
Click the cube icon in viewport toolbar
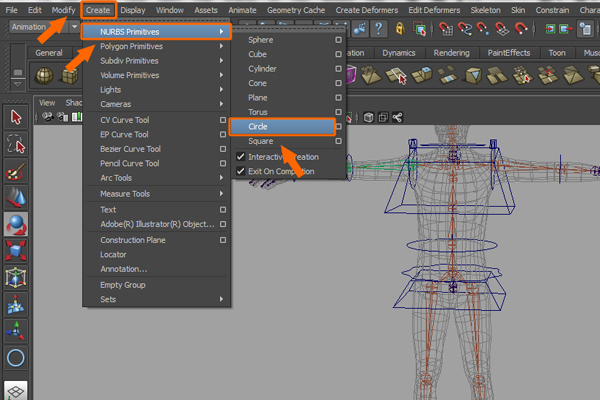(x=368, y=118)
